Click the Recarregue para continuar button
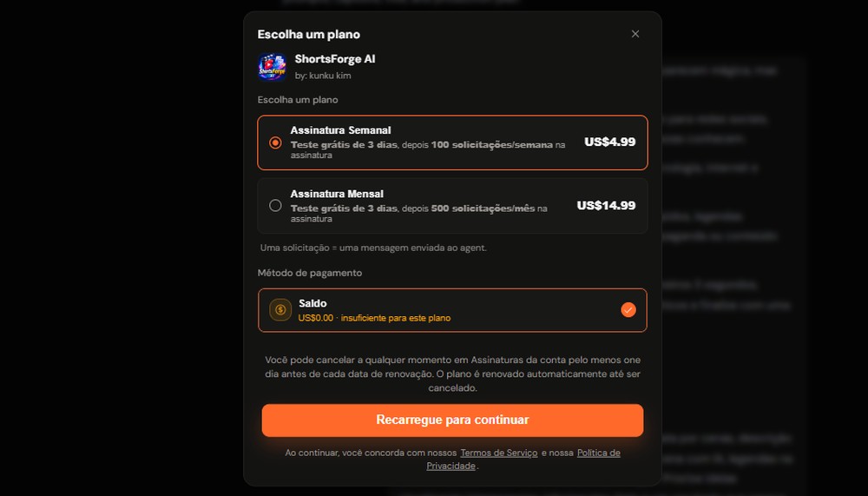Screen dimensions: 868x496 point(452,420)
